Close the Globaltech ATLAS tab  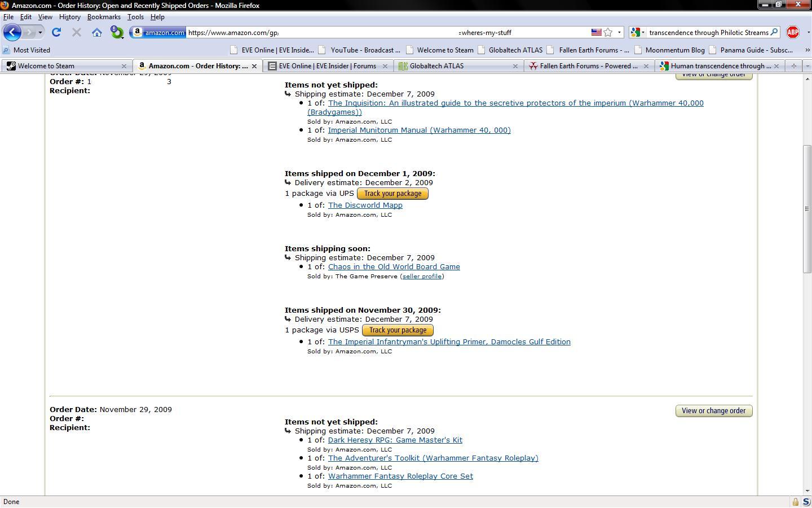pyautogui.click(x=515, y=66)
